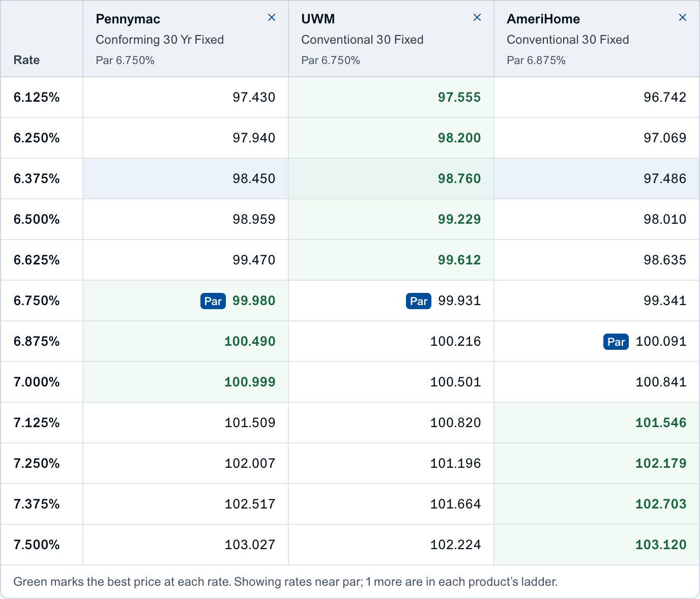Select the 6.125% rate row label
The image size is (700, 599).
click(37, 97)
